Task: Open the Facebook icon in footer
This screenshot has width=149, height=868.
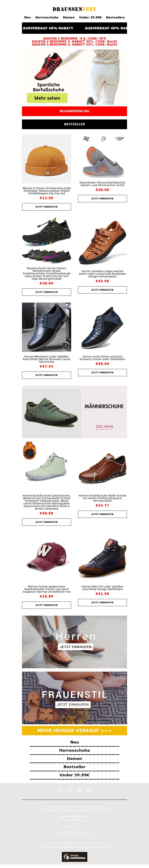Action: [60, 790]
